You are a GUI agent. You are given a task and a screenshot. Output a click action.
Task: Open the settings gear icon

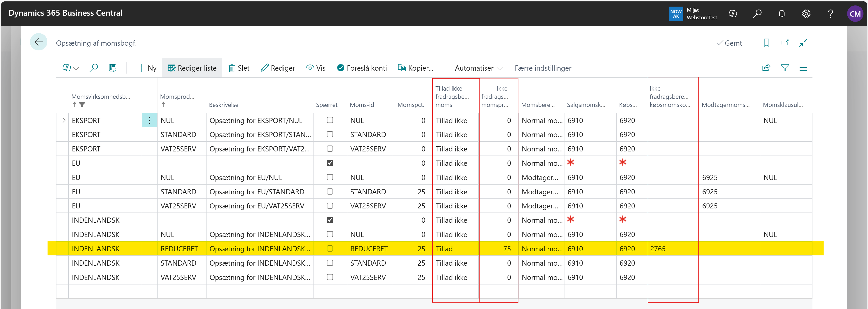806,13
